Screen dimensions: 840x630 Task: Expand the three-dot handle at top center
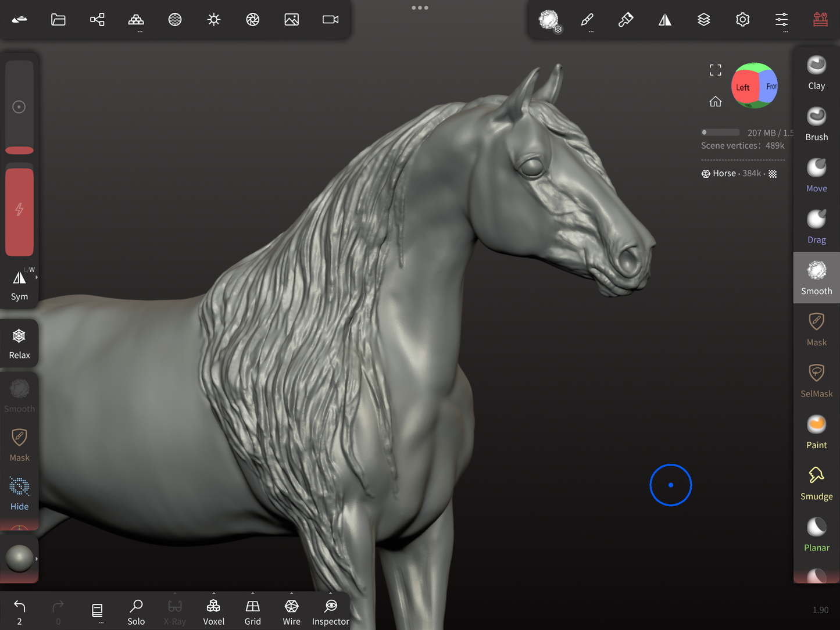pos(420,8)
